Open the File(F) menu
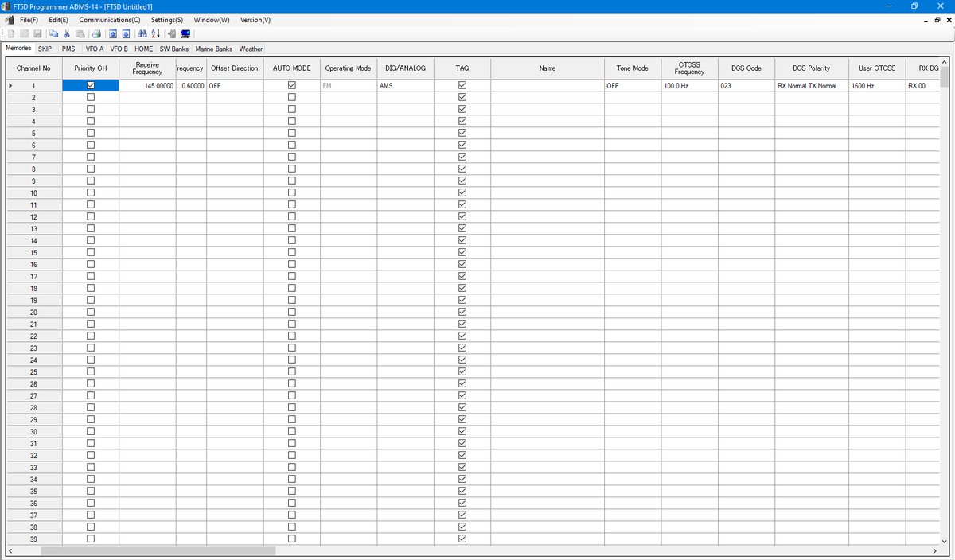 tap(29, 20)
